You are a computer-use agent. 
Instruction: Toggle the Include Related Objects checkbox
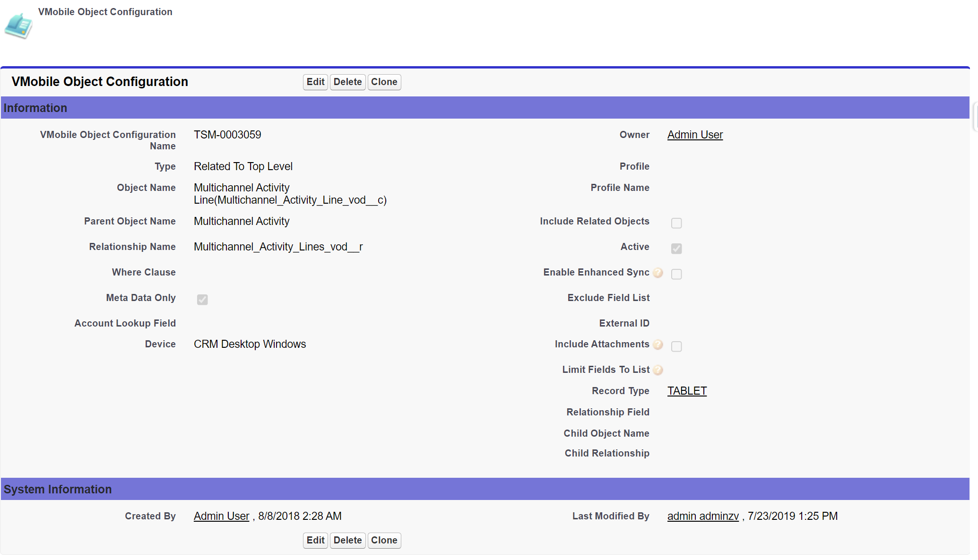[x=676, y=223]
